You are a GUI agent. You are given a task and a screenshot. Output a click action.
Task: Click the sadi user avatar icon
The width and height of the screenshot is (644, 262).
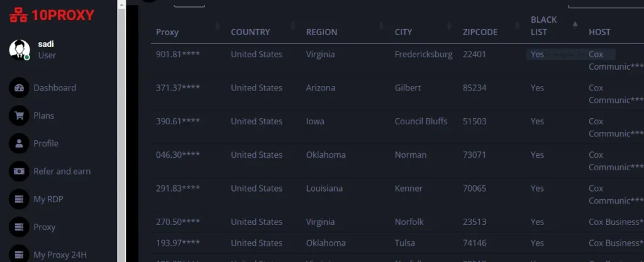pyautogui.click(x=19, y=50)
